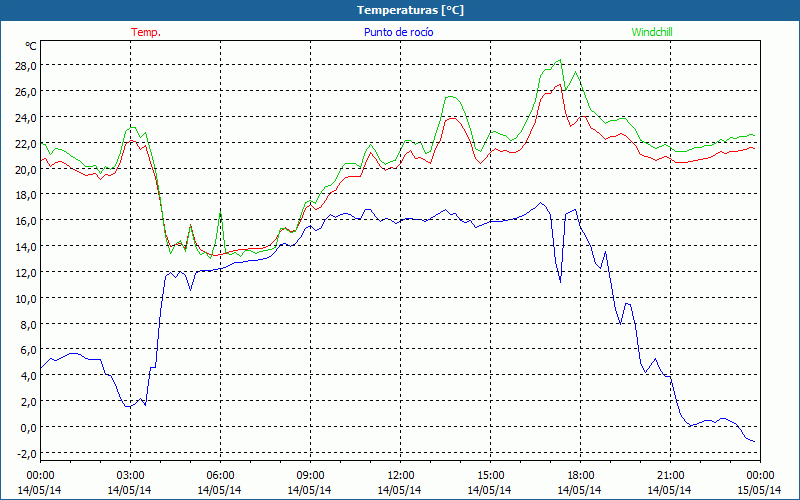Click the dew point dip near 11 degrees
The width and height of the screenshot is (800, 500).
560,282
